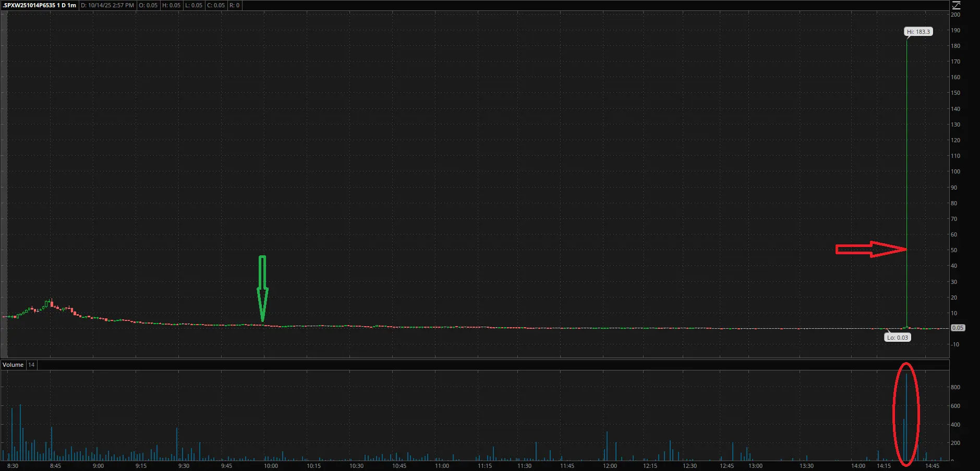Click the High H: 0.05 readout

point(171,5)
